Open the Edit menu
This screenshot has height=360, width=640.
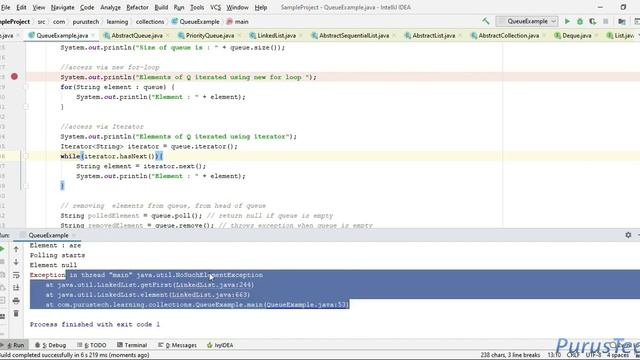pyautogui.click(x=21, y=7)
